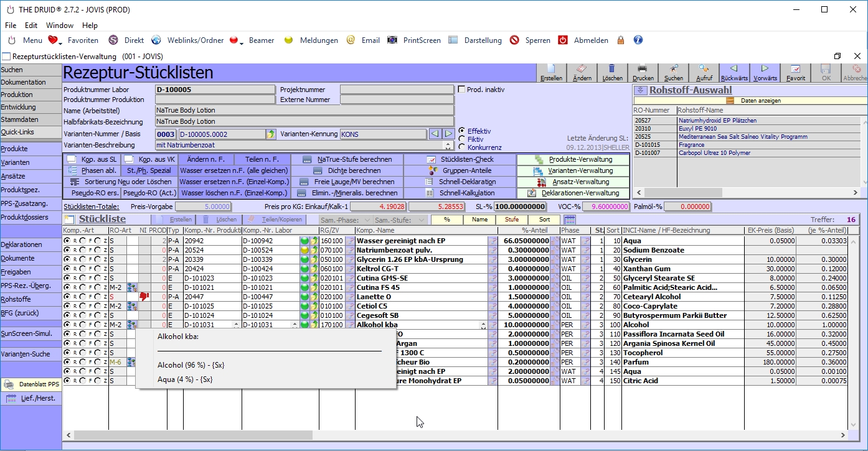Open the Sam.-Stufe dropdown
This screenshot has width=868, height=451.
tap(401, 220)
